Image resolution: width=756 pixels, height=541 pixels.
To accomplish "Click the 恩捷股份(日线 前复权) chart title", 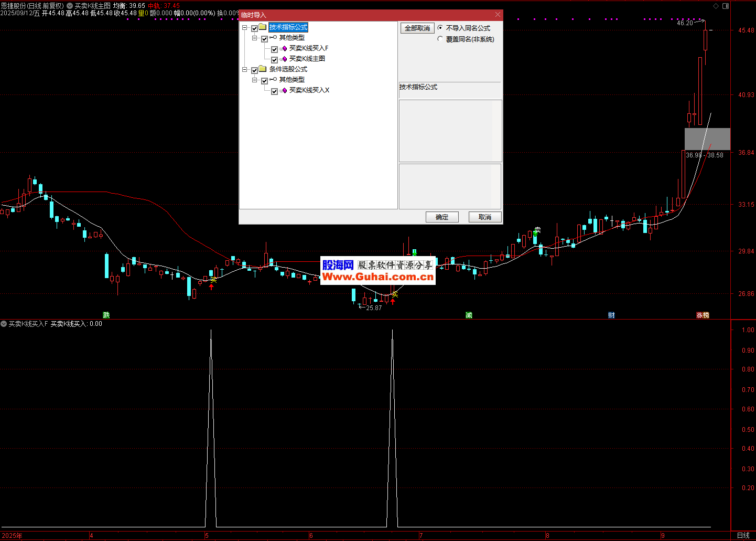I will tap(33, 6).
